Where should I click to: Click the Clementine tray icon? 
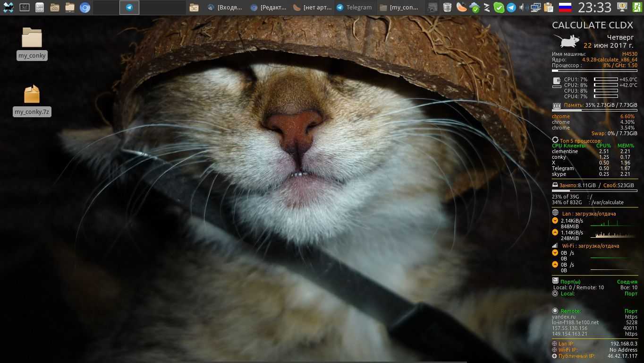(461, 7)
